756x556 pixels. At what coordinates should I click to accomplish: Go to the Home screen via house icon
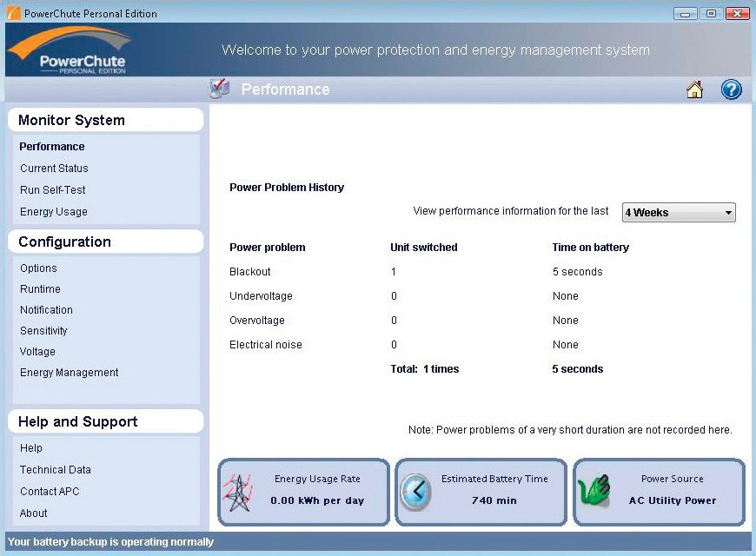(x=694, y=89)
